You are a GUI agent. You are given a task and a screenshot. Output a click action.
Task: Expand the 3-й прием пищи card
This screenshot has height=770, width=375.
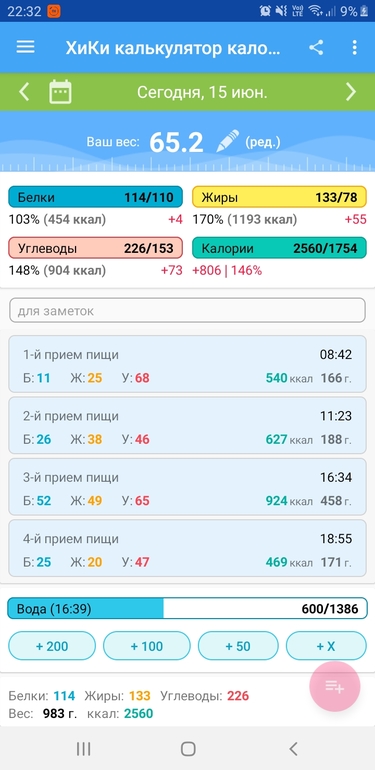(x=188, y=487)
